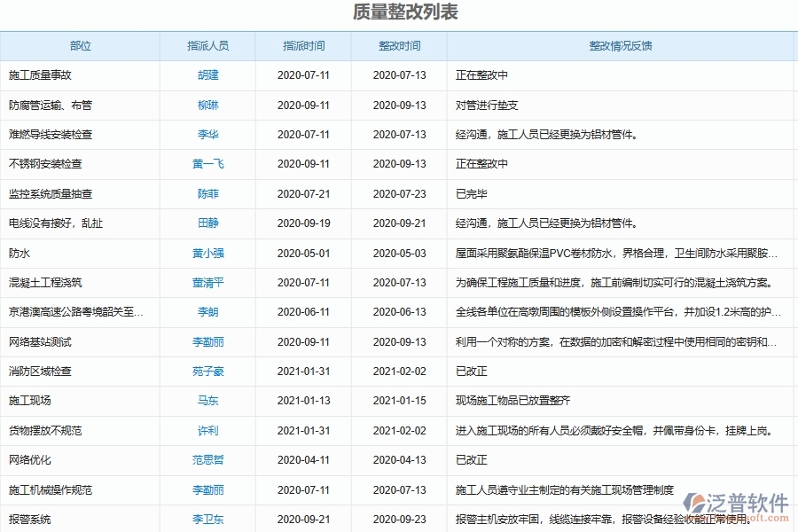
Task: Open 李朗 personnel link
Action: (207, 312)
